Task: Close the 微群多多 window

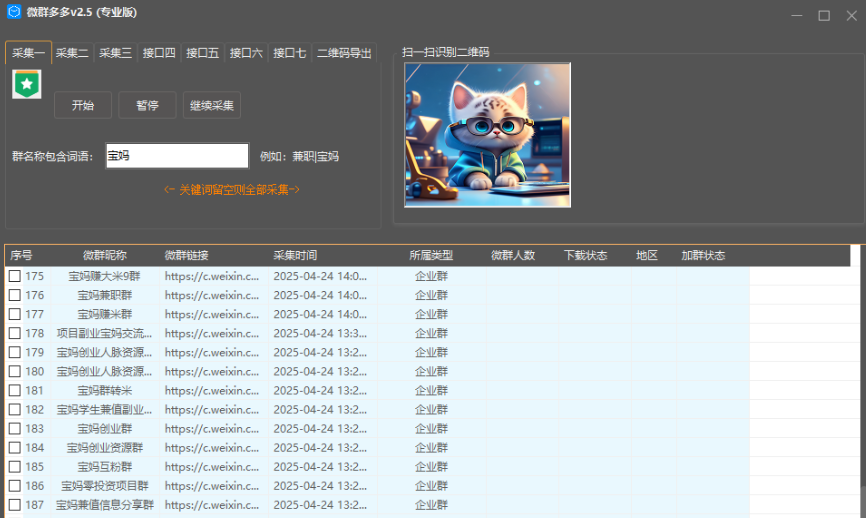Action: 851,15
